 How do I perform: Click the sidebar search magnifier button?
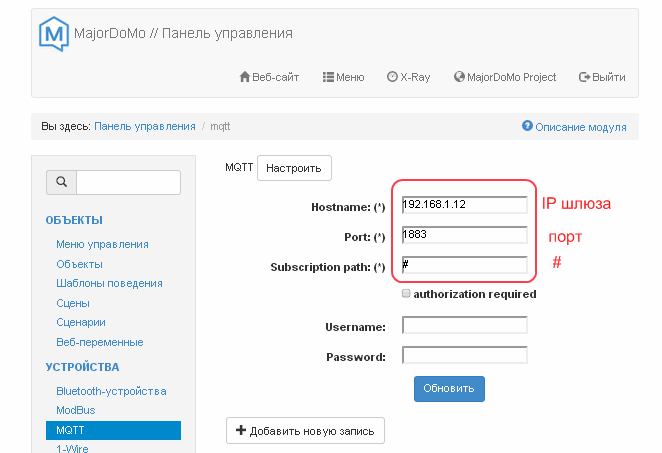[x=61, y=182]
